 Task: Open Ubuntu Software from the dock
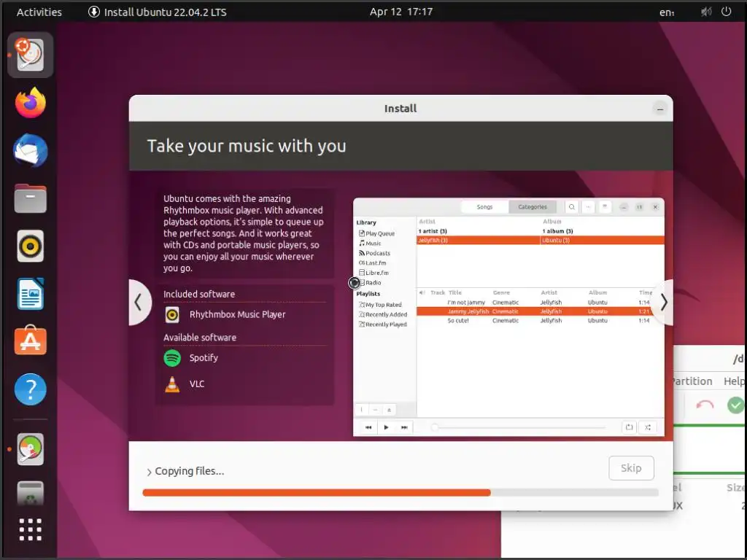tap(30, 341)
